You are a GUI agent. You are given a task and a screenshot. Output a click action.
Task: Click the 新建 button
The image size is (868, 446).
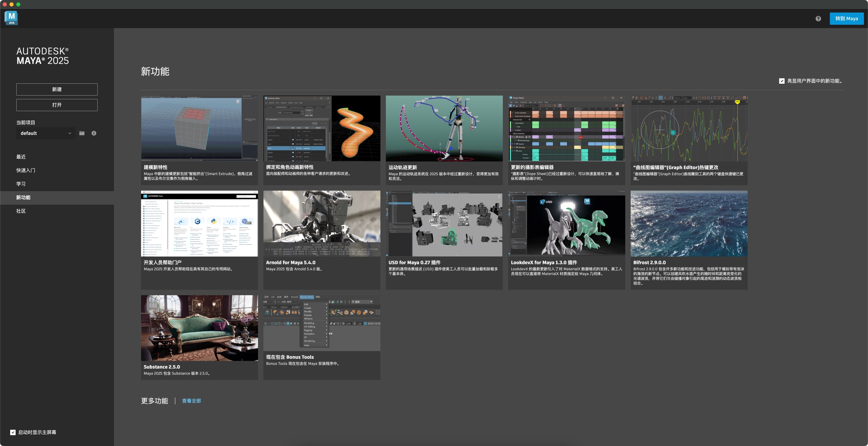pos(57,89)
